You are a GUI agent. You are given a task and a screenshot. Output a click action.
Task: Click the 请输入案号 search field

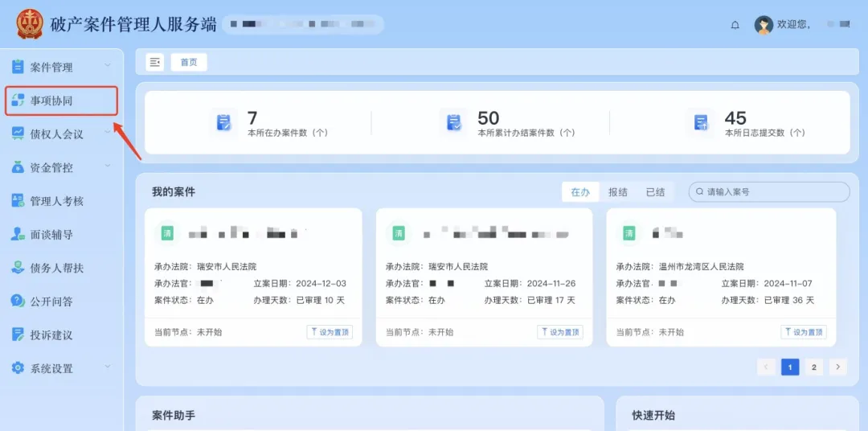(769, 191)
